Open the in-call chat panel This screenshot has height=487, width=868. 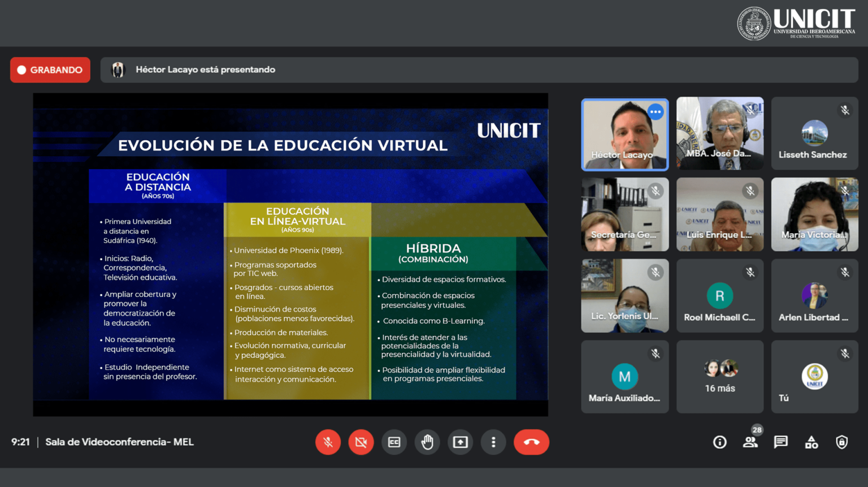[780, 442]
